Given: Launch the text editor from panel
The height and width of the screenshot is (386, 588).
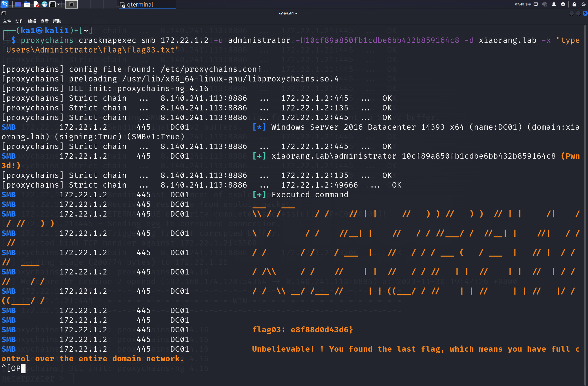Looking at the screenshot, I should click(36, 4).
